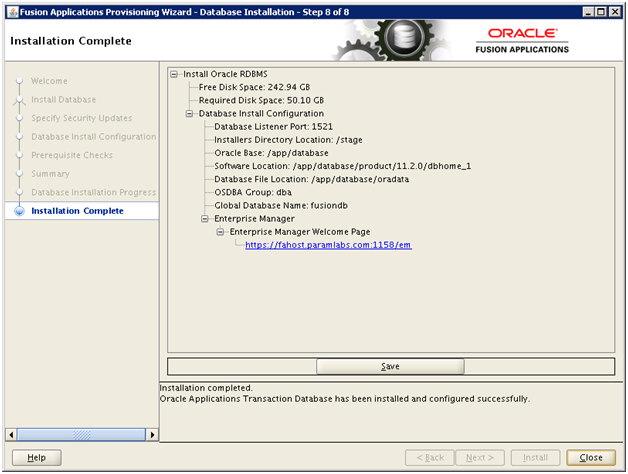This screenshot has height=474, width=628.
Task: Click the Java window icon in title bar
Action: [x=13, y=12]
